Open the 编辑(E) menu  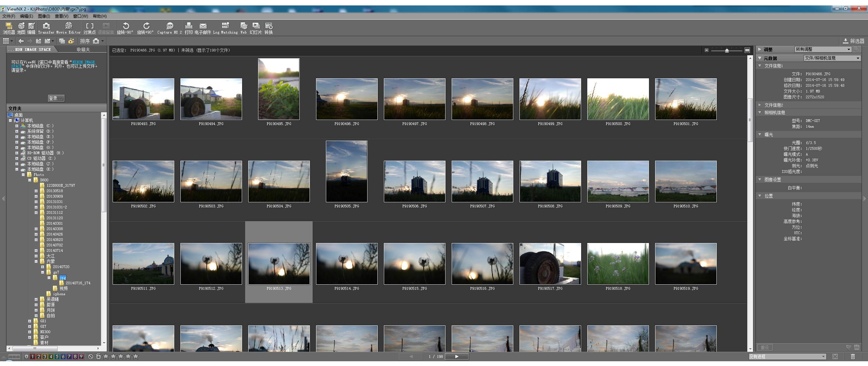point(26,16)
